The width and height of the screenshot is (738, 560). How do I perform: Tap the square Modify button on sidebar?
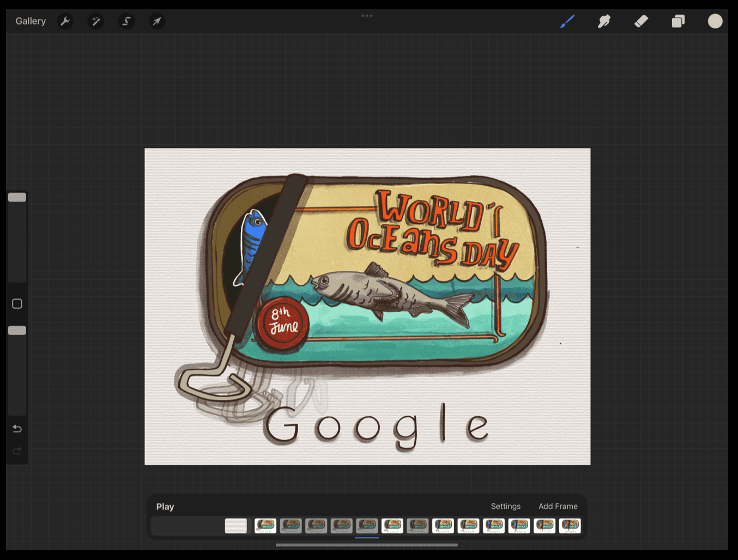(17, 303)
